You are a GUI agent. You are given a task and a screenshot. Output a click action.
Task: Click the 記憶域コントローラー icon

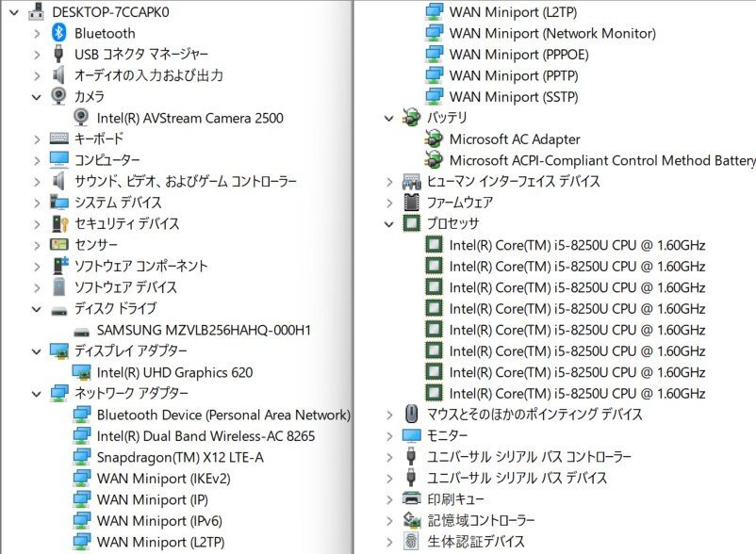click(x=411, y=520)
